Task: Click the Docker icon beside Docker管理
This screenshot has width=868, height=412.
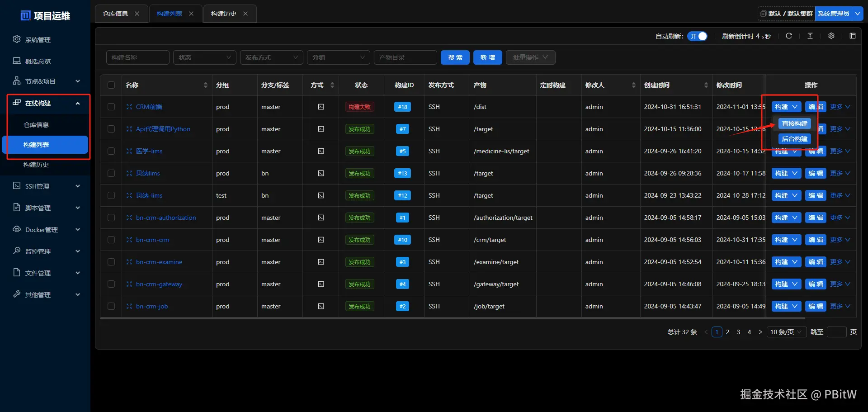Action: click(x=17, y=229)
